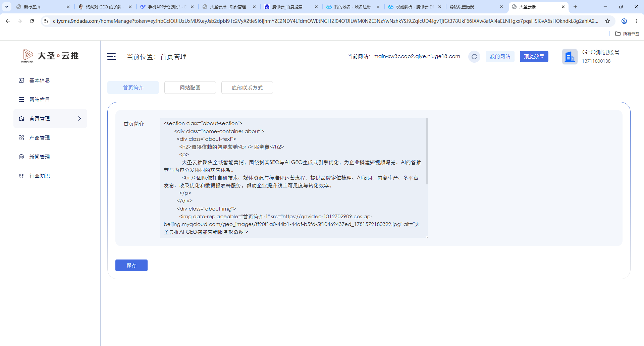Open the 新闻管理 menu item
The image size is (644, 346).
(x=50, y=157)
